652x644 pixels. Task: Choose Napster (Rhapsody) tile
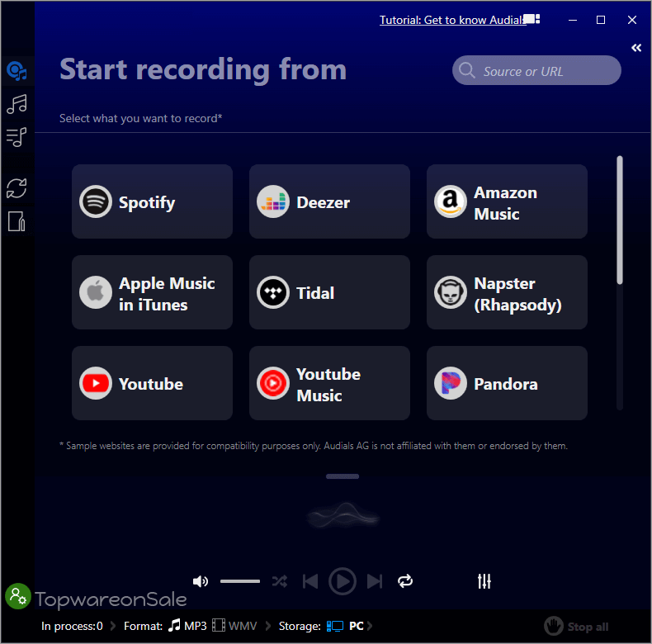pyautogui.click(x=507, y=292)
